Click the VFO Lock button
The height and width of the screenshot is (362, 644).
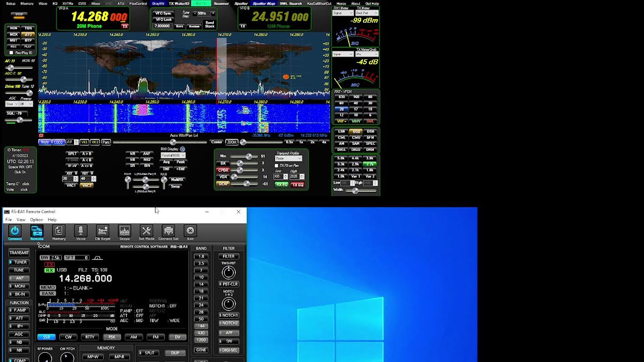[x=163, y=20]
